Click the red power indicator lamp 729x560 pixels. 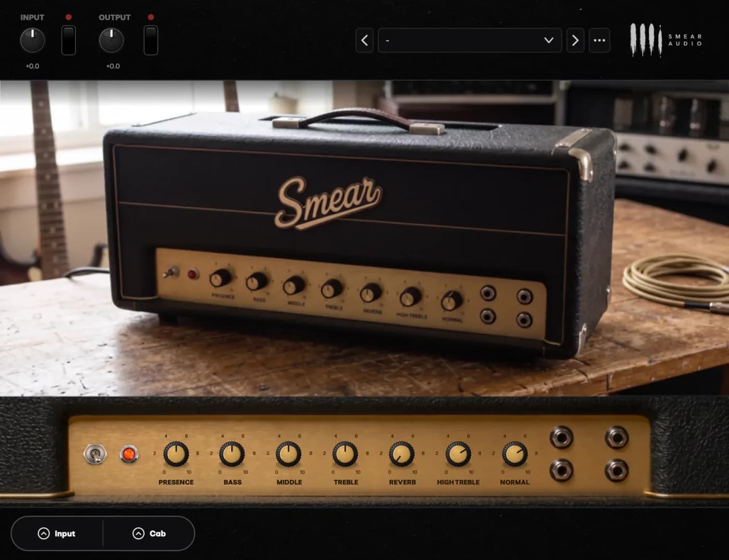[129, 454]
